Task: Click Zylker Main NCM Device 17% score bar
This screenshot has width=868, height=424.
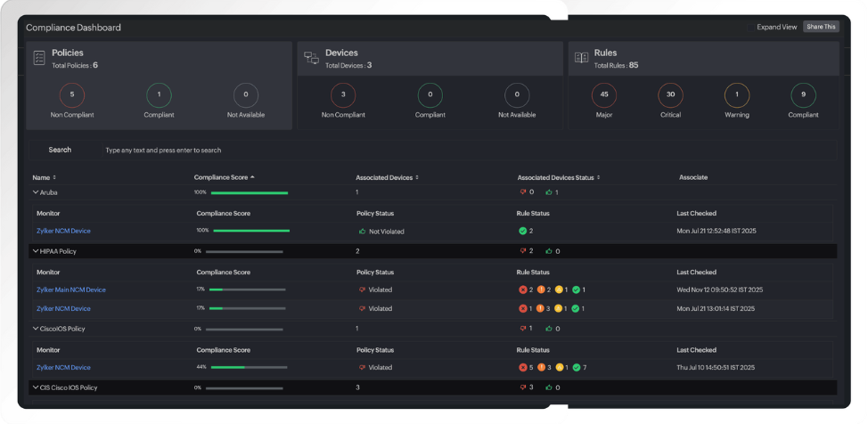Action: pyautogui.click(x=248, y=289)
